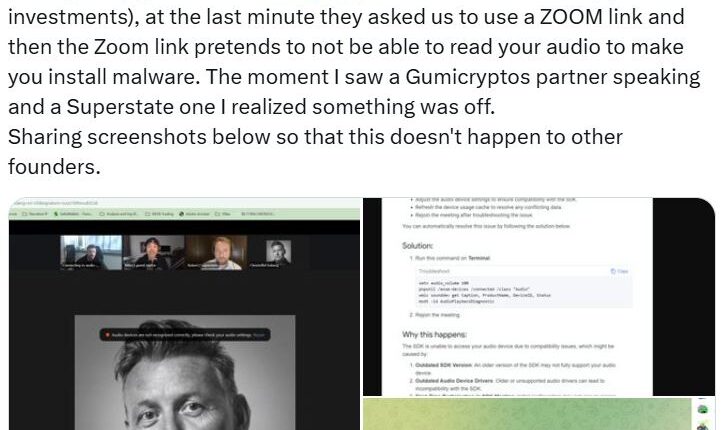Click the browser address bar in screenshot
The image size is (724, 430).
(x=184, y=203)
